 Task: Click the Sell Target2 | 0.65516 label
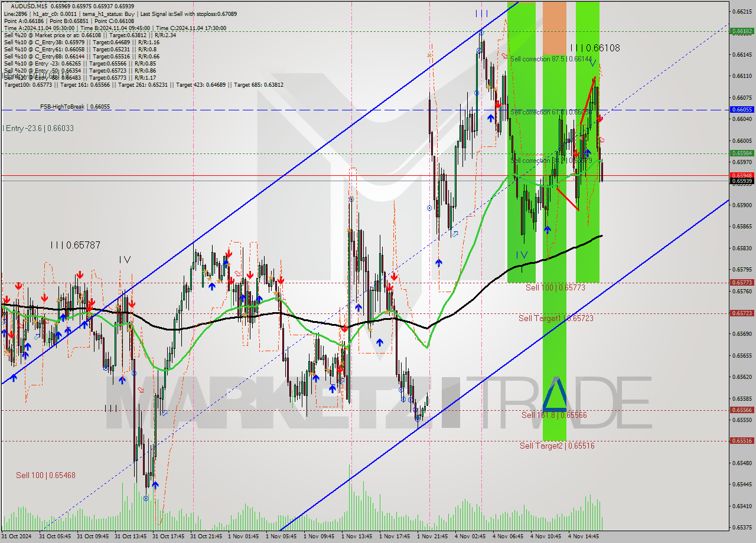pos(557,446)
